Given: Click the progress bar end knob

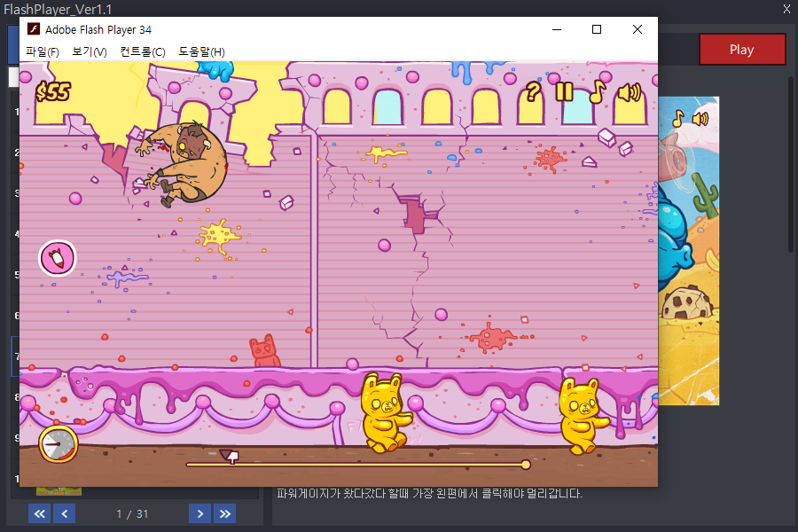Looking at the screenshot, I should (526, 465).
